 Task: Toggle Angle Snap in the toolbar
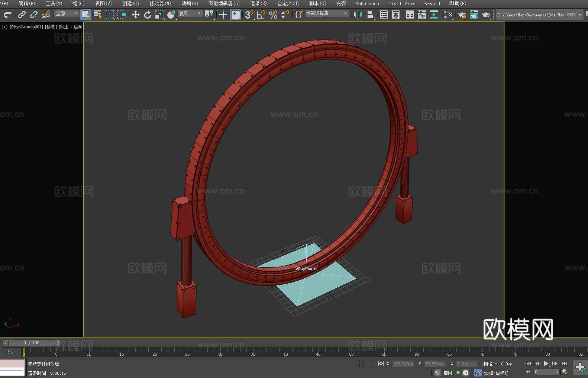coord(261,14)
